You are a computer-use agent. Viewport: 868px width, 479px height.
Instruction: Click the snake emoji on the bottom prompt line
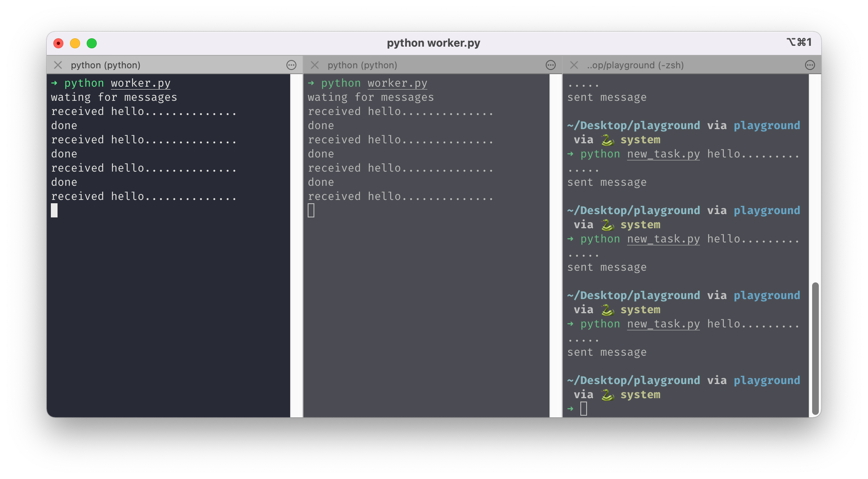(607, 395)
